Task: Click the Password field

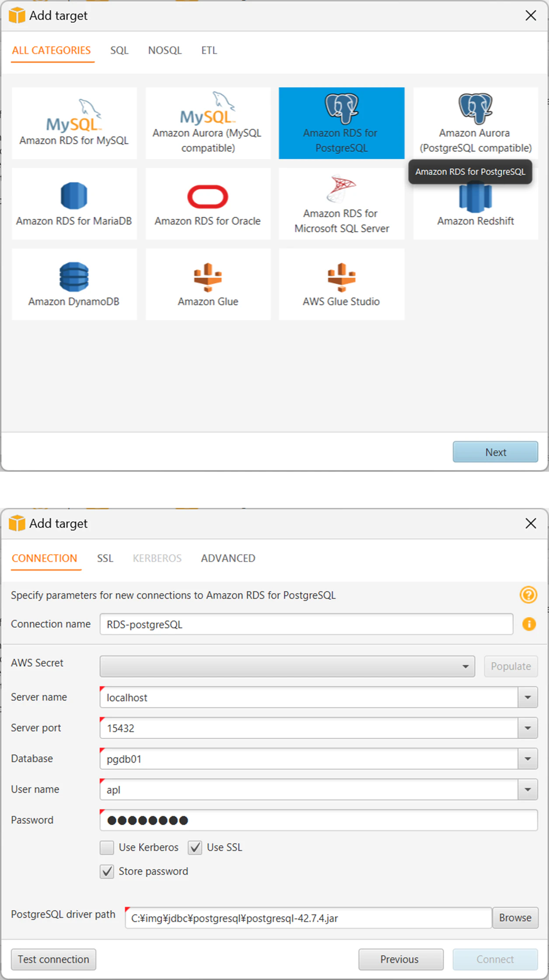Action: click(319, 820)
